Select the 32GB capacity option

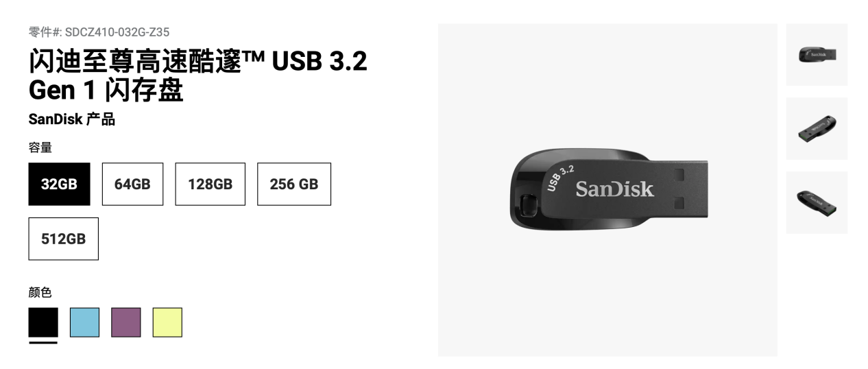(x=59, y=184)
